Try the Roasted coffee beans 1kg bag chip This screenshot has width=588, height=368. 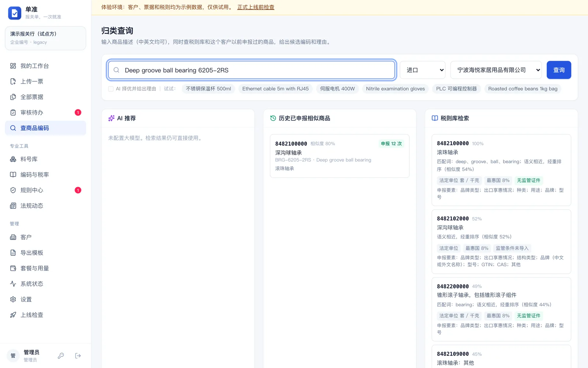coord(523,89)
